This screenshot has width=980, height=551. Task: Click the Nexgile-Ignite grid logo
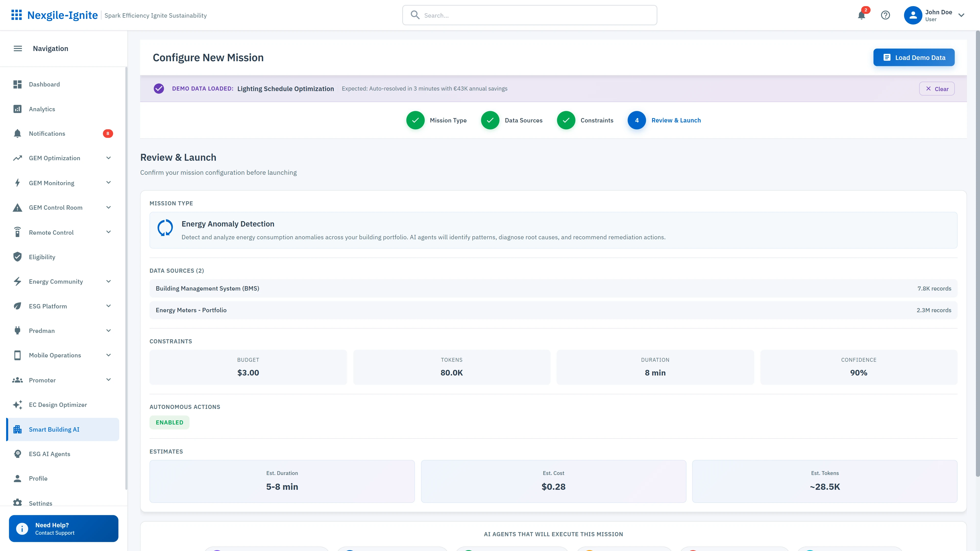click(17, 15)
